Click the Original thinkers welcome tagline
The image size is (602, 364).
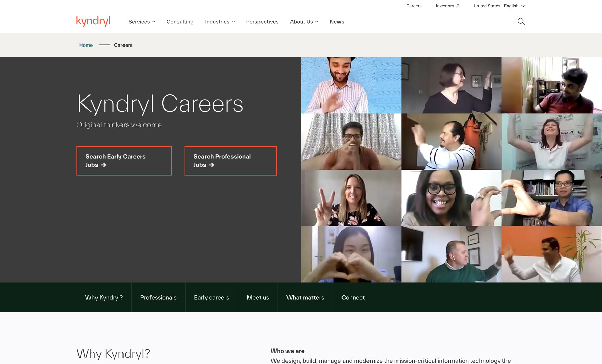[x=119, y=125]
